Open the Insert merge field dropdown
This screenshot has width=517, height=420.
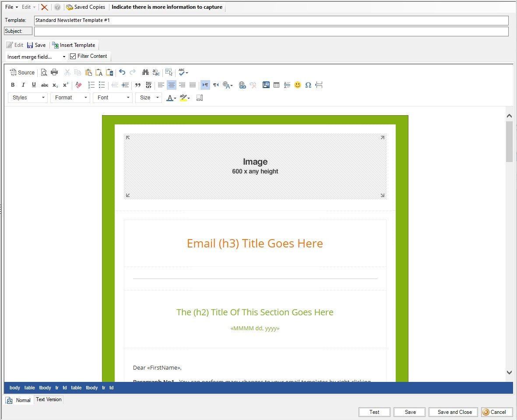pyautogui.click(x=36, y=57)
